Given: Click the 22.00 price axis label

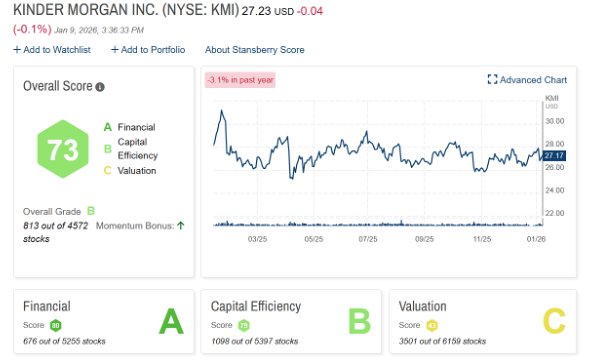Looking at the screenshot, I should 555,213.
